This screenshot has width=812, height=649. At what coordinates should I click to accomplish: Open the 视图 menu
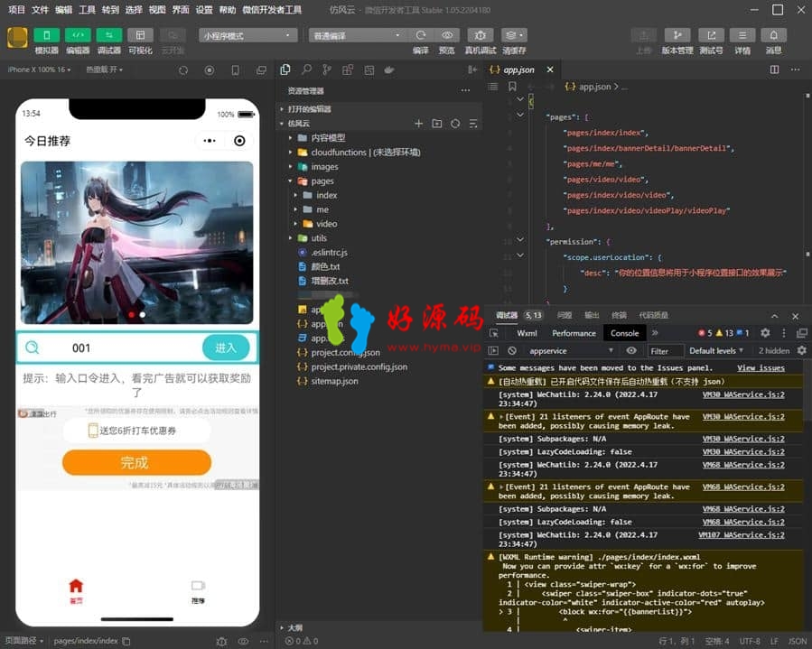point(157,9)
